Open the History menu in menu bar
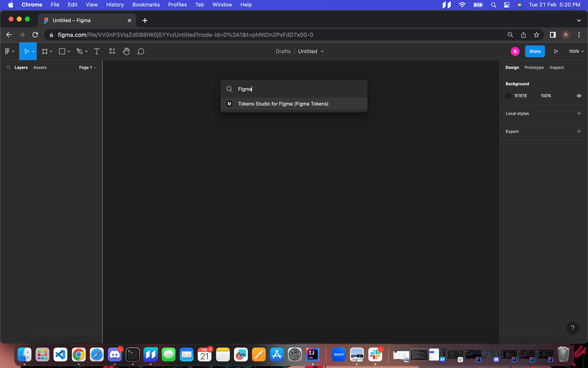This screenshot has width=588, height=368. click(x=115, y=5)
